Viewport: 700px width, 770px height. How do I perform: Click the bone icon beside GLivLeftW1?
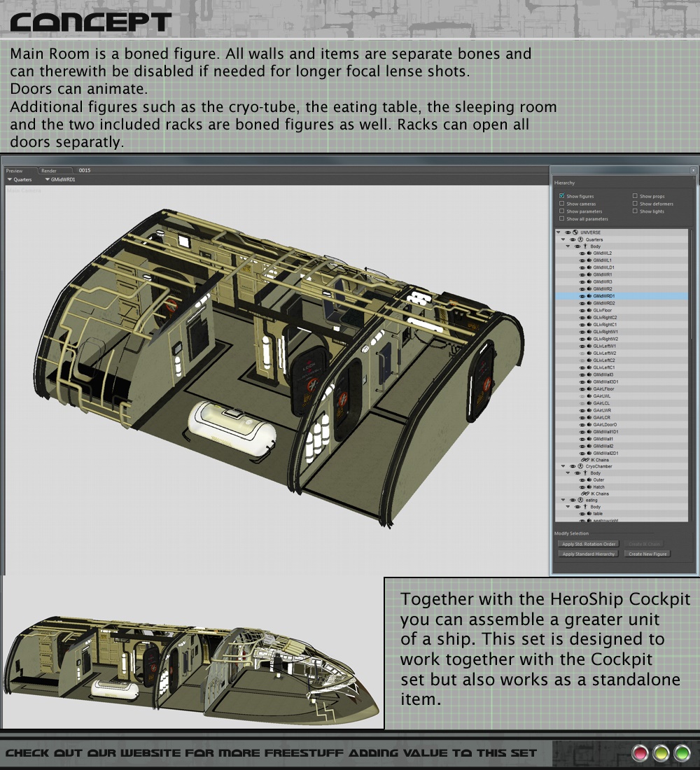click(x=589, y=346)
